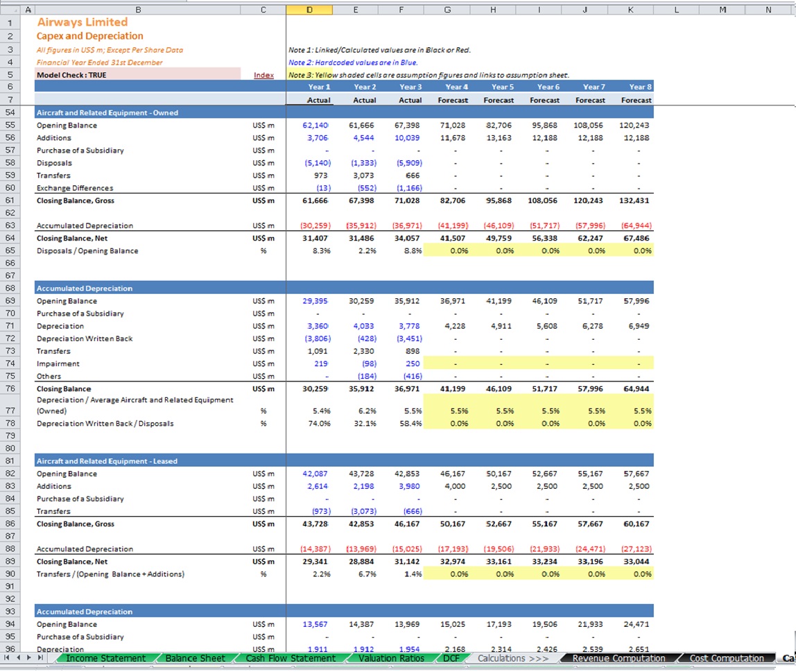The width and height of the screenshot is (796, 672).
Task: Select the Note 2 hardcoded values text
Action: pos(353,62)
